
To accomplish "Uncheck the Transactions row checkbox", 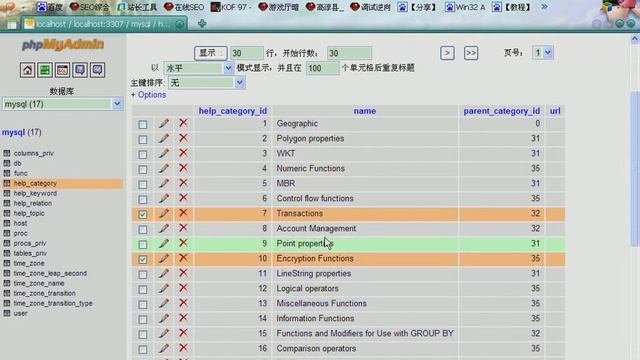I will (x=142, y=214).
